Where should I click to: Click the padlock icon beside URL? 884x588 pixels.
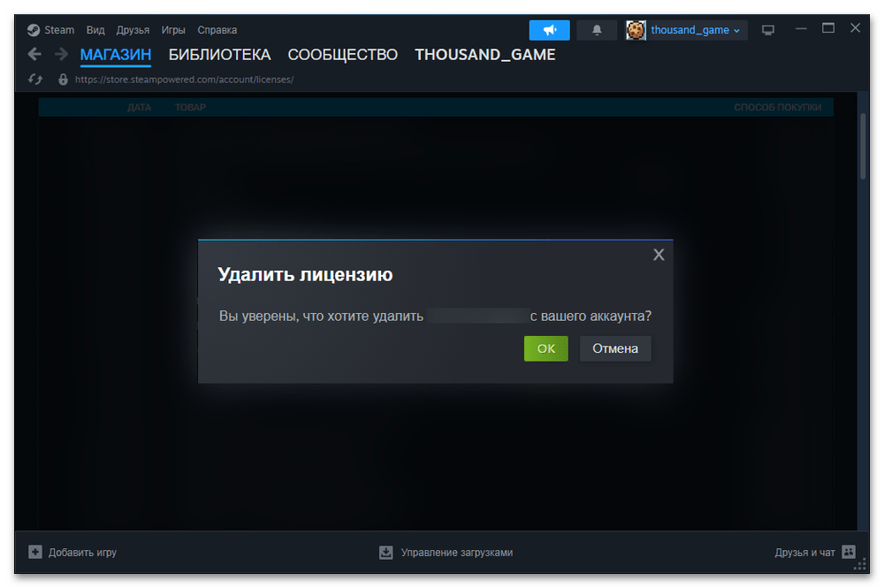click(x=63, y=80)
